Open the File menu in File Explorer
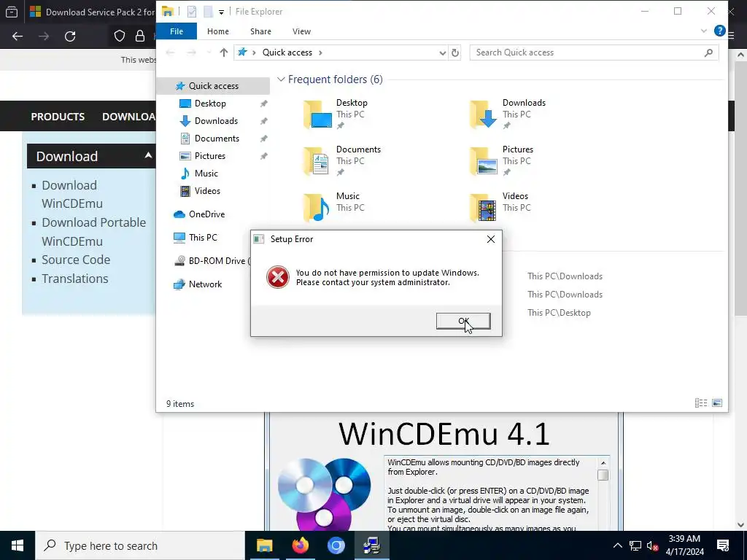The width and height of the screenshot is (747, 560). (177, 31)
